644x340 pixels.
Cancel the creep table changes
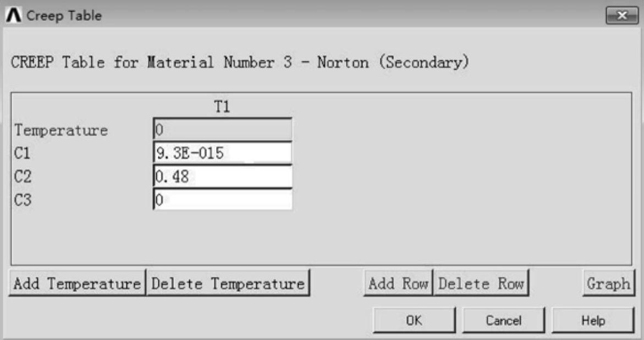pos(503,320)
